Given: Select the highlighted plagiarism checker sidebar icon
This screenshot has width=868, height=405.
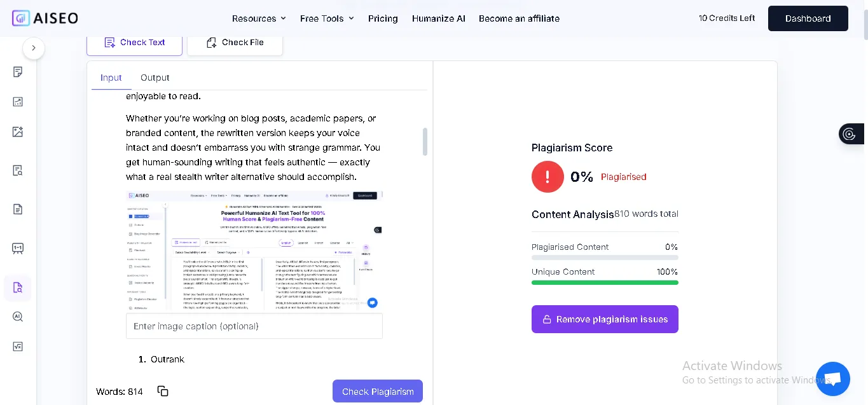Looking at the screenshot, I should pyautogui.click(x=18, y=287).
